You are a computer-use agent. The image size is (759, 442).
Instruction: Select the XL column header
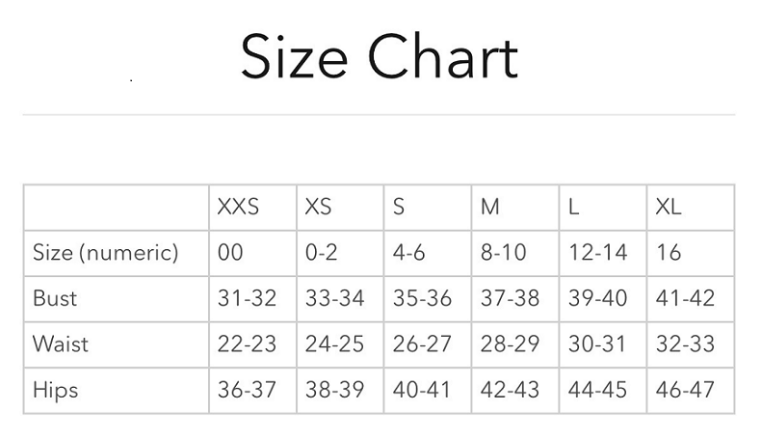click(668, 207)
